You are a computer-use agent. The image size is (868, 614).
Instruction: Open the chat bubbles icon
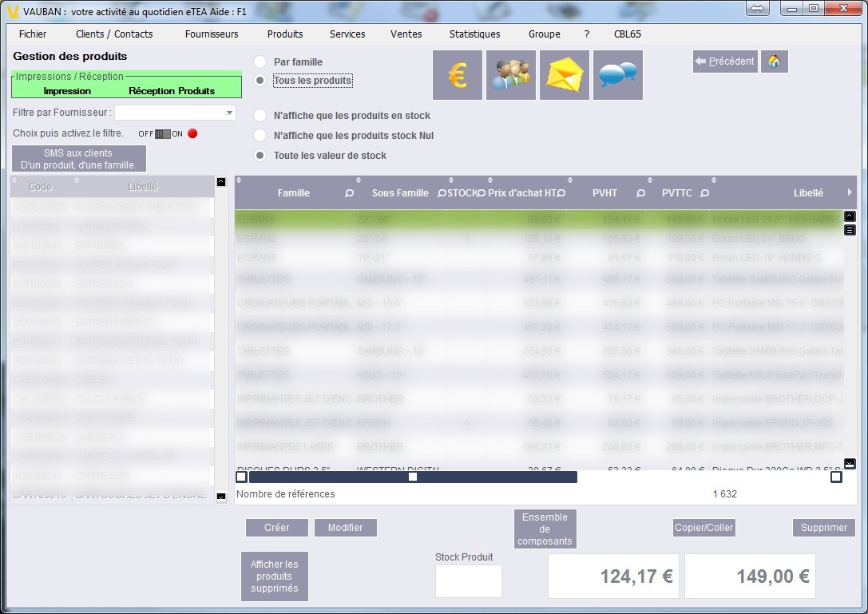[x=618, y=75]
